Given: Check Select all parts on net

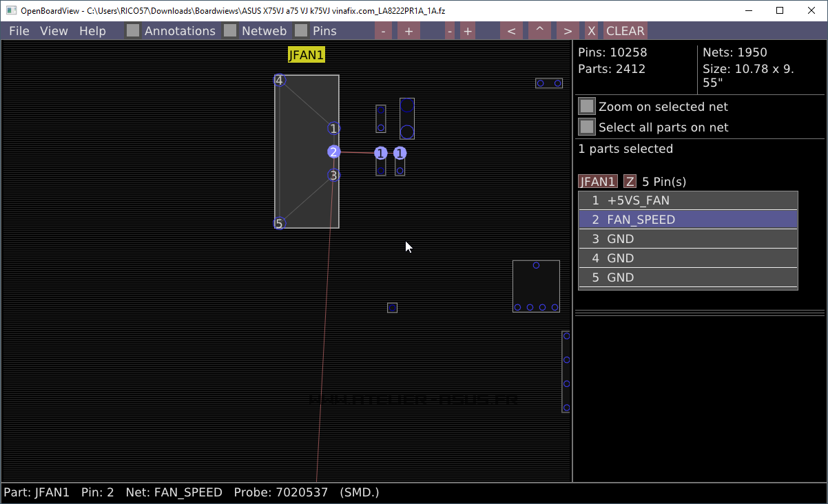Looking at the screenshot, I should tap(587, 127).
